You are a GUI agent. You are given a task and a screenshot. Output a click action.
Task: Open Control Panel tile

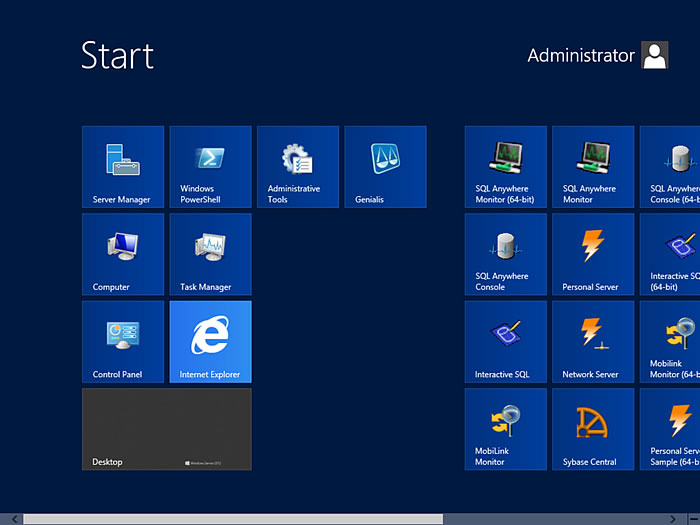click(x=123, y=342)
